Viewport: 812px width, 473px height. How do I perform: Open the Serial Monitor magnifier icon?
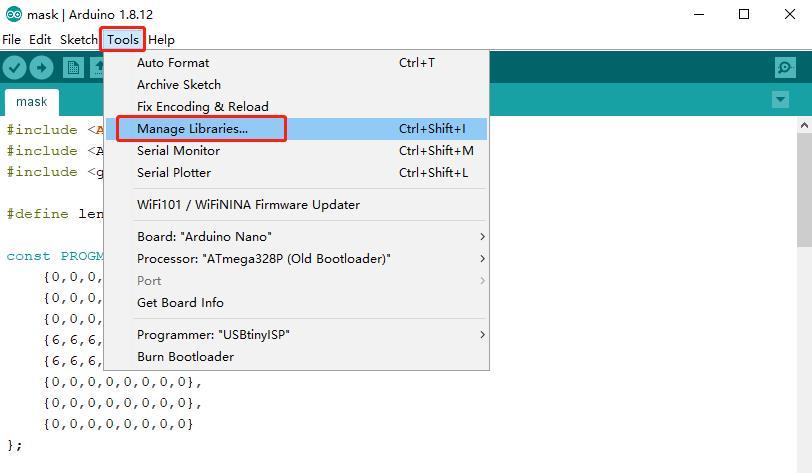click(x=785, y=67)
